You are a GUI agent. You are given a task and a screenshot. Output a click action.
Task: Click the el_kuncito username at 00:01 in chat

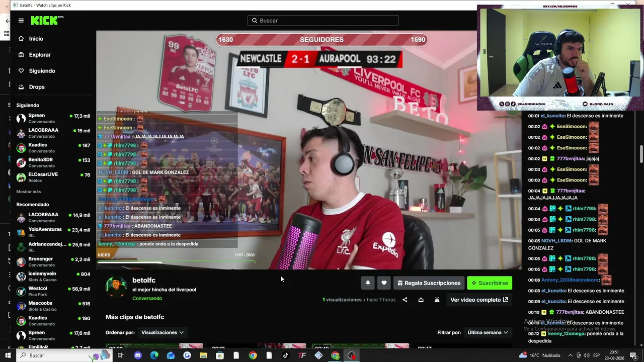coord(553,116)
